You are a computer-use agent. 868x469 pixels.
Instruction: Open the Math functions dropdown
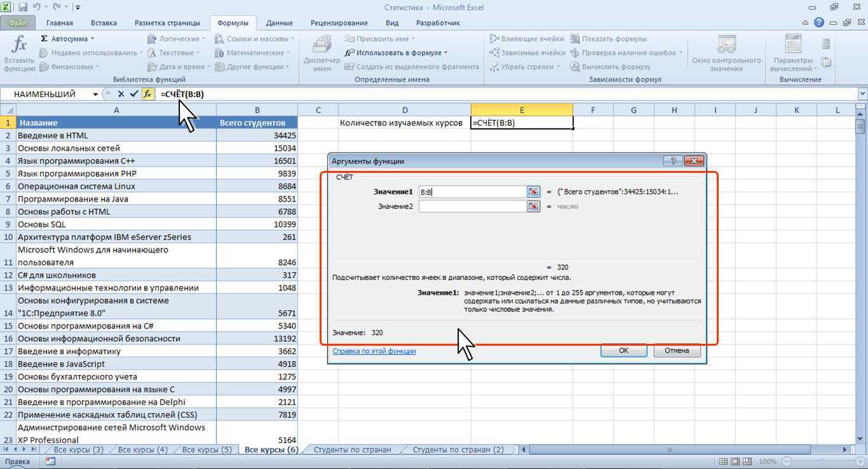coord(253,53)
